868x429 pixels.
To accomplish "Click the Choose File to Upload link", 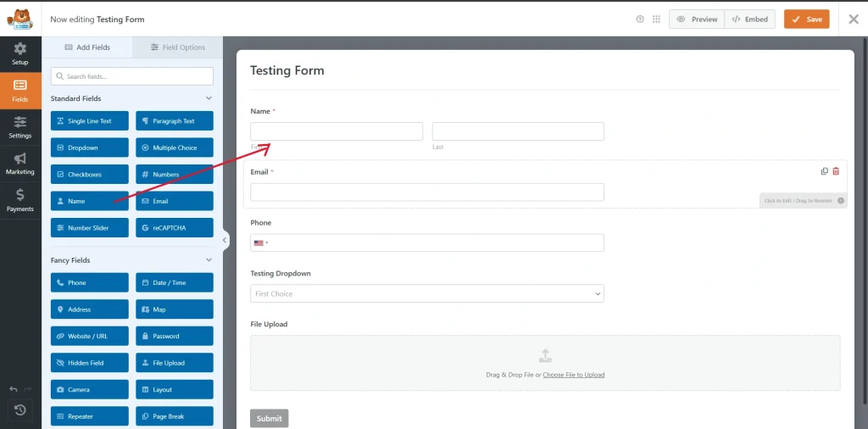I will point(574,375).
